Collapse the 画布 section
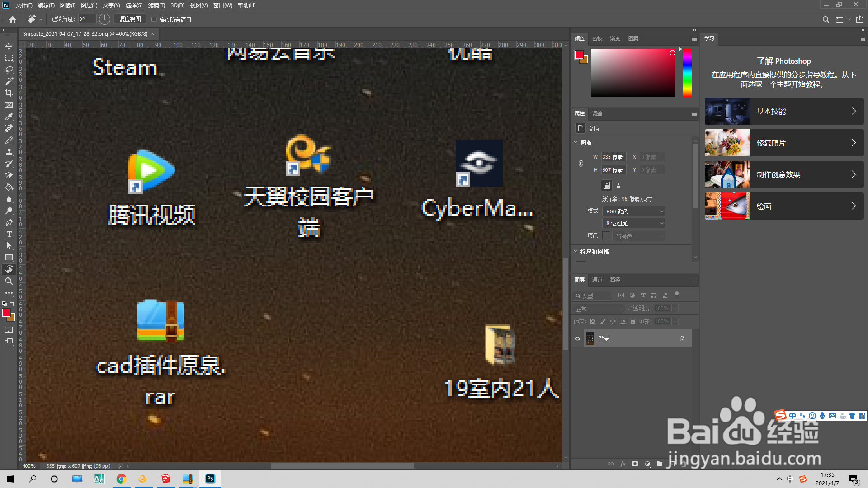 (x=576, y=142)
